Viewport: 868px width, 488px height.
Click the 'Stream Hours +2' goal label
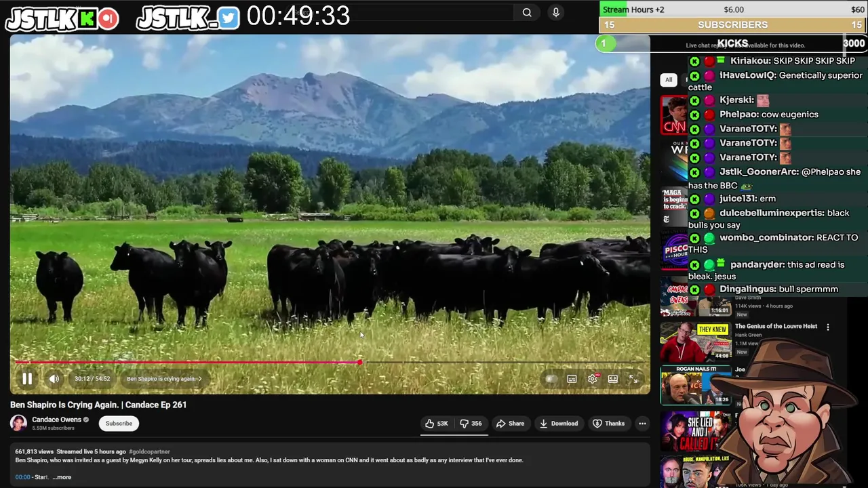click(633, 9)
